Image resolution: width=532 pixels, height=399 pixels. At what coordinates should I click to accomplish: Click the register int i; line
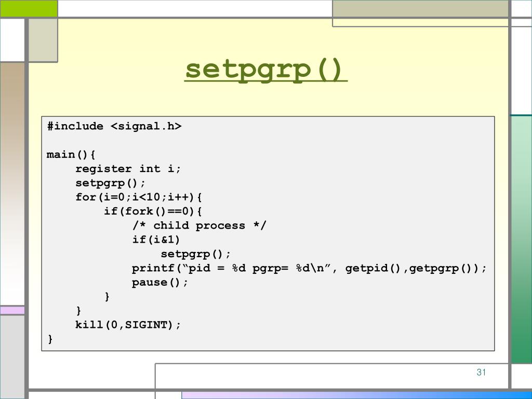click(x=128, y=169)
